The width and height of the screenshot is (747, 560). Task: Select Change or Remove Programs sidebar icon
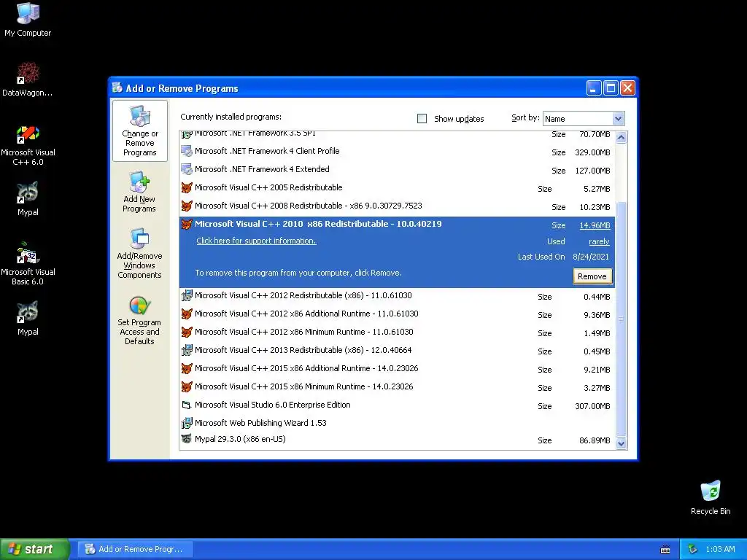pos(139,131)
